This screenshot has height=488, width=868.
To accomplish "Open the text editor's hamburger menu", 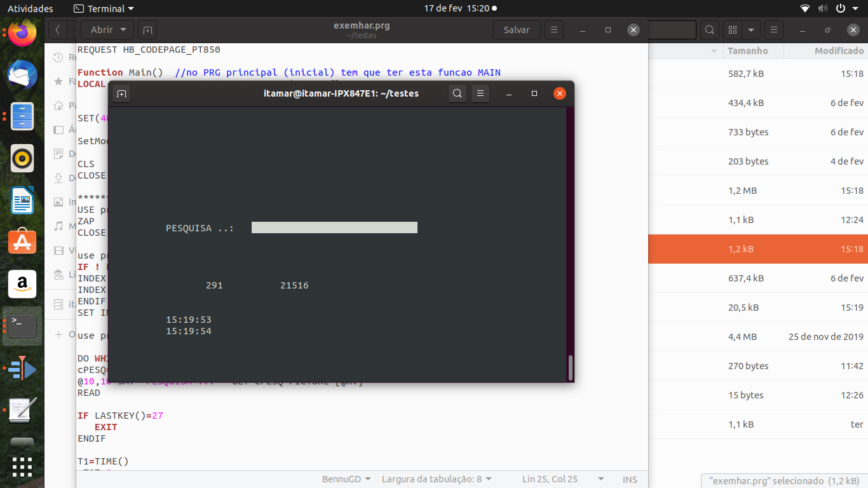I will pos(553,30).
